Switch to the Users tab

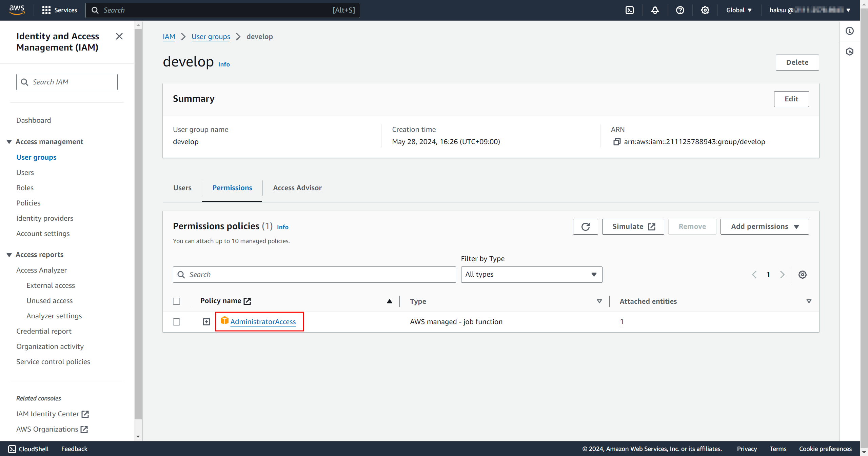pos(182,188)
